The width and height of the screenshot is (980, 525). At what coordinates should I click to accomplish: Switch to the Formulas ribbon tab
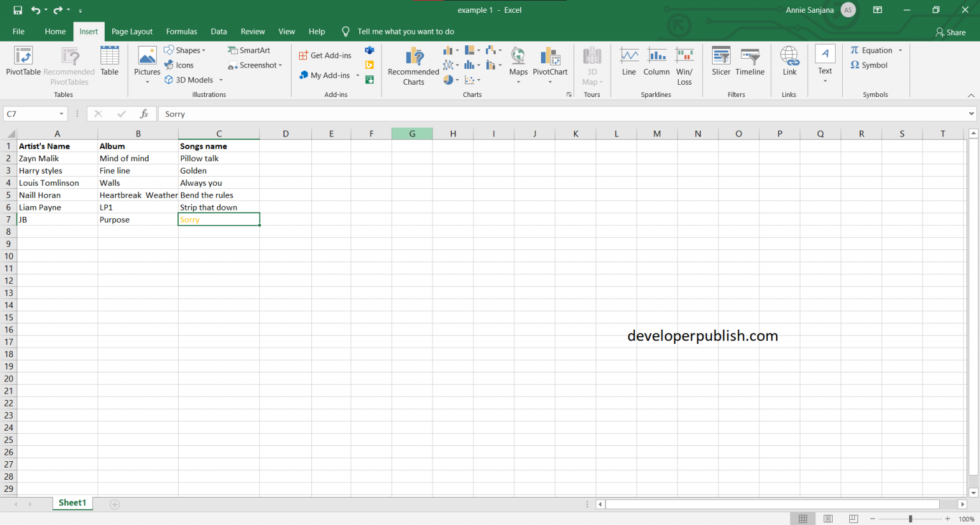pos(181,31)
